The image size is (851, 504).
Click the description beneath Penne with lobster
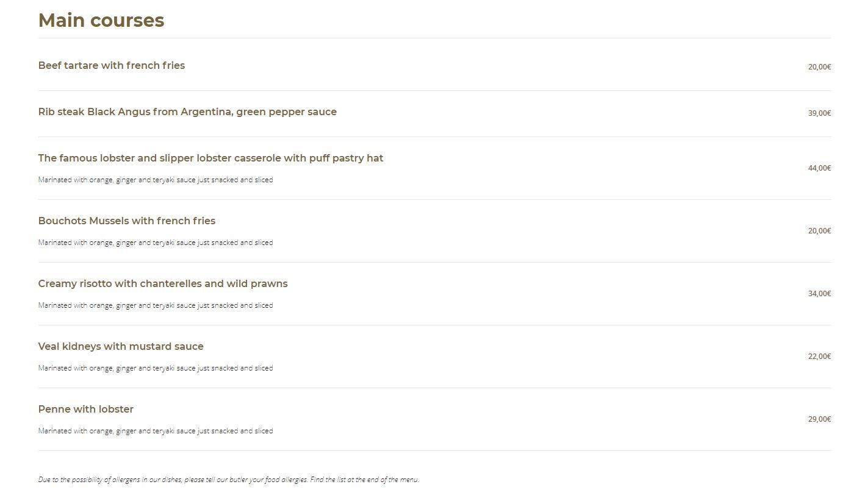(x=156, y=431)
